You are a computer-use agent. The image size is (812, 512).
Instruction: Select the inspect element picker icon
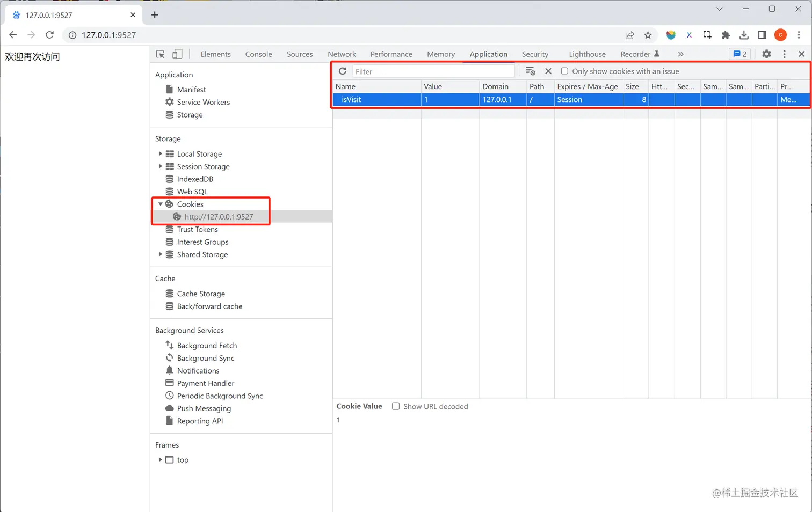point(160,54)
